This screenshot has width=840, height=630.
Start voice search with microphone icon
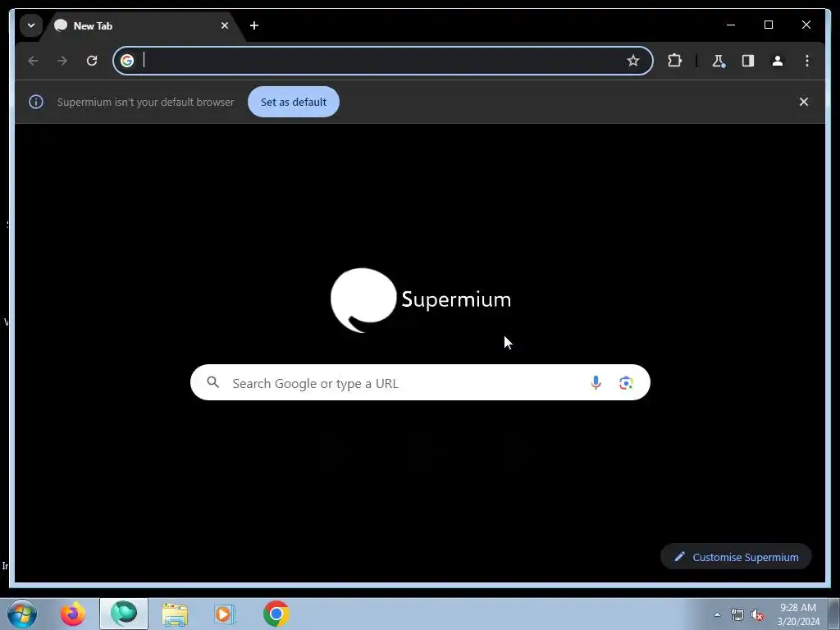(x=596, y=382)
